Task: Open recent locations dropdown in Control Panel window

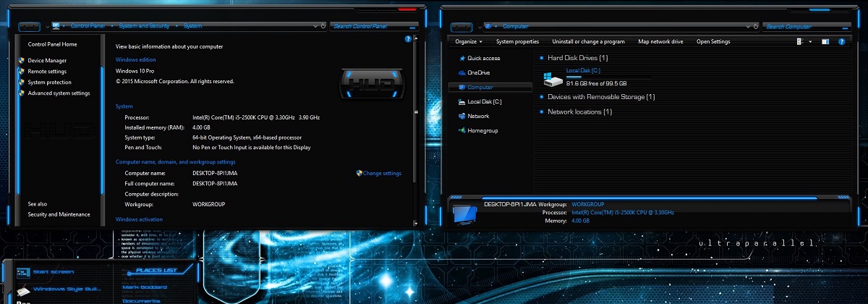Action: (47, 27)
